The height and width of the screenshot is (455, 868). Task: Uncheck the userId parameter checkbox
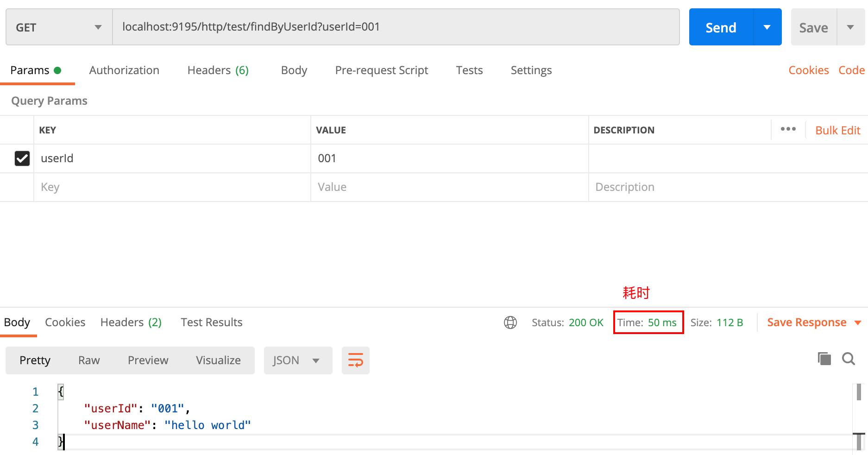pos(22,158)
